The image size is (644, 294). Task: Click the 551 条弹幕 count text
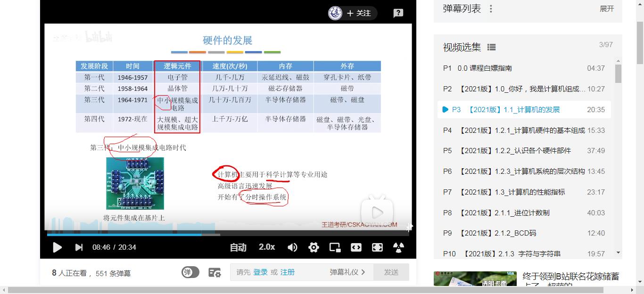click(113, 273)
